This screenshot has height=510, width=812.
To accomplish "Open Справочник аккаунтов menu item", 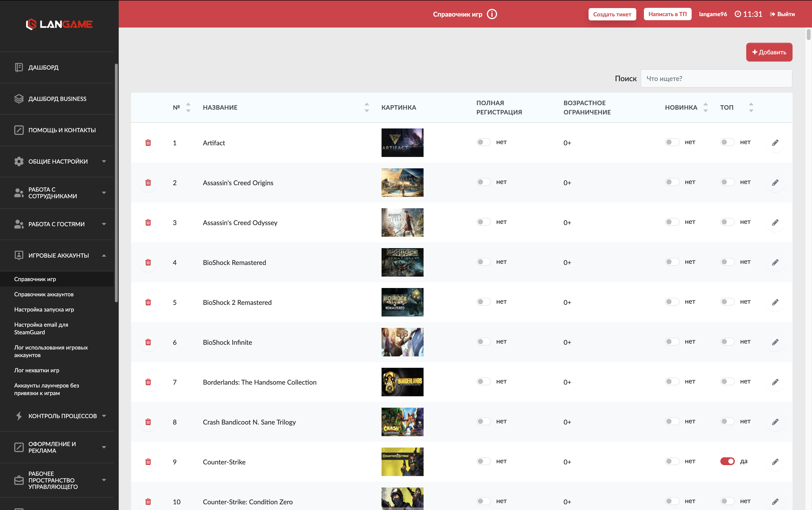I will (44, 294).
